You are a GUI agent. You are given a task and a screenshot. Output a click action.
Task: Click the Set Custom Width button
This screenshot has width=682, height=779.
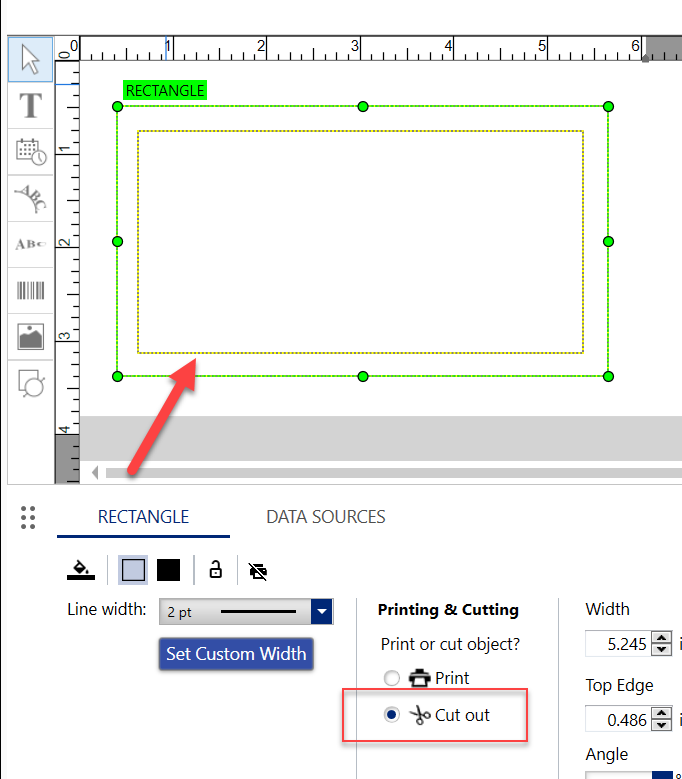click(238, 654)
